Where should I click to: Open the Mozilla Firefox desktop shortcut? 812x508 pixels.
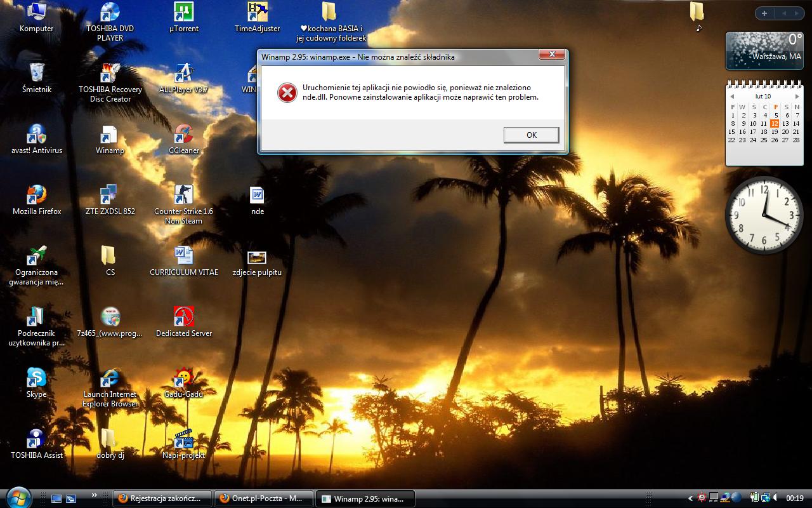37,196
